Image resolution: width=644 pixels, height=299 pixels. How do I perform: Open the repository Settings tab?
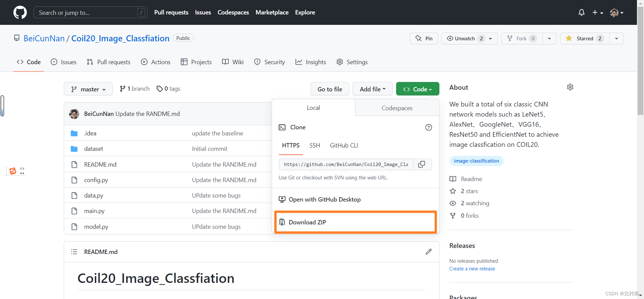tap(352, 62)
